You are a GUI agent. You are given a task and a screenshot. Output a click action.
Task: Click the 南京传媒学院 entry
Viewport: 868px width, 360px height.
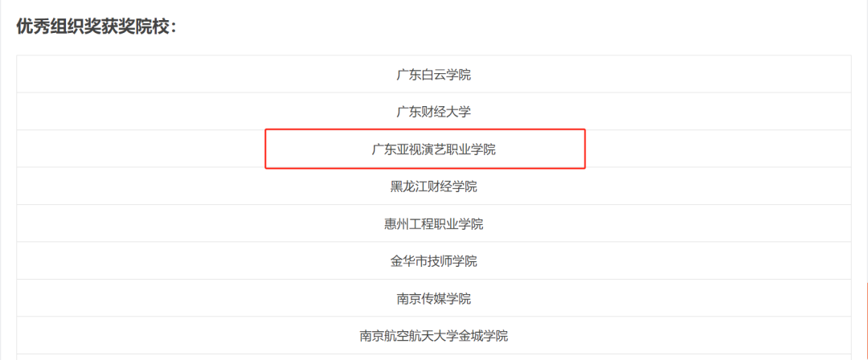coord(433,298)
